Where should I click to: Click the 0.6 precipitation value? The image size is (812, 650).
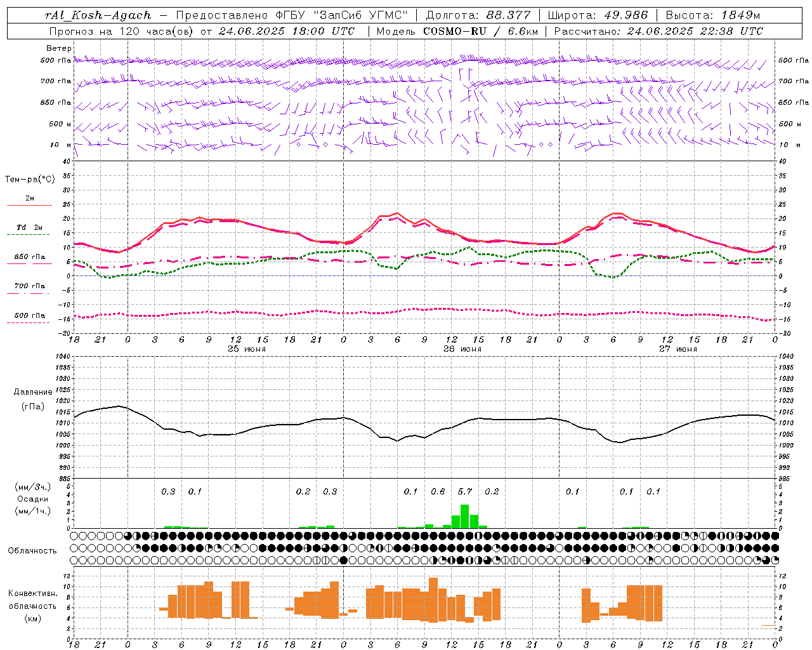point(438,491)
